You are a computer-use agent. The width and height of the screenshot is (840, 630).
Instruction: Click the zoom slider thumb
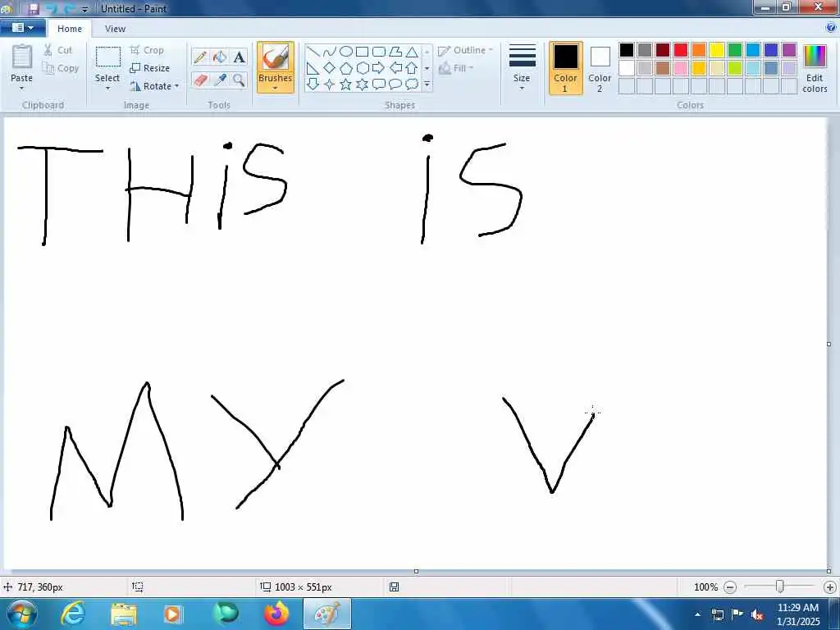tap(780, 587)
